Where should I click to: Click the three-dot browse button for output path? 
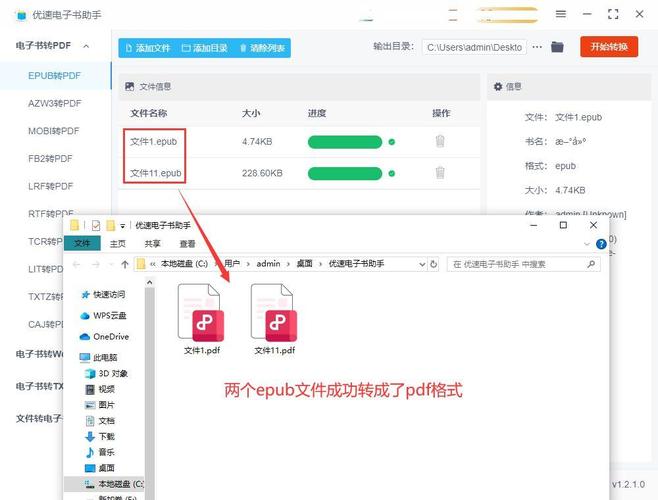537,47
